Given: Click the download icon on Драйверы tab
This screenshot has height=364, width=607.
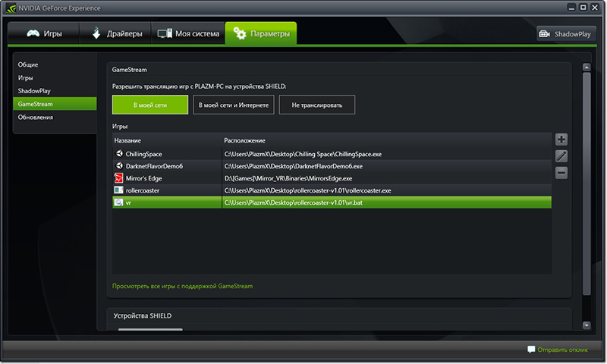Looking at the screenshot, I should (x=96, y=33).
